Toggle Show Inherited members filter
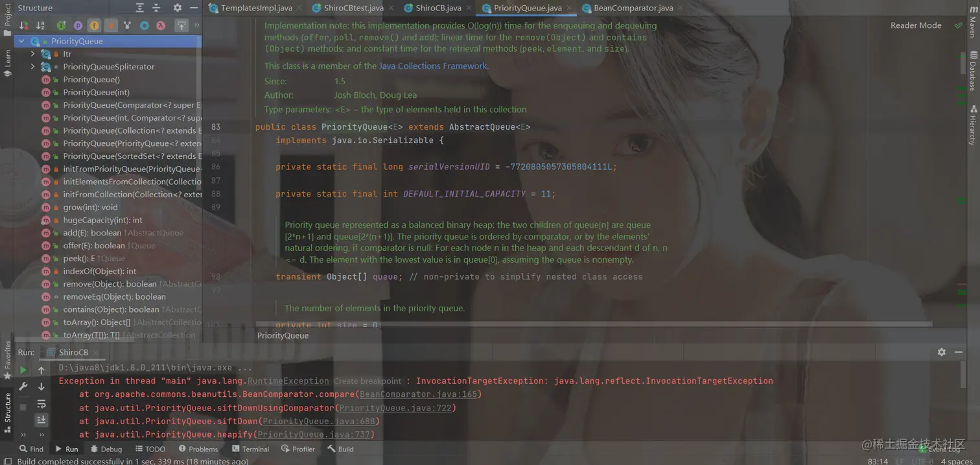The width and height of the screenshot is (980, 465). (x=127, y=25)
